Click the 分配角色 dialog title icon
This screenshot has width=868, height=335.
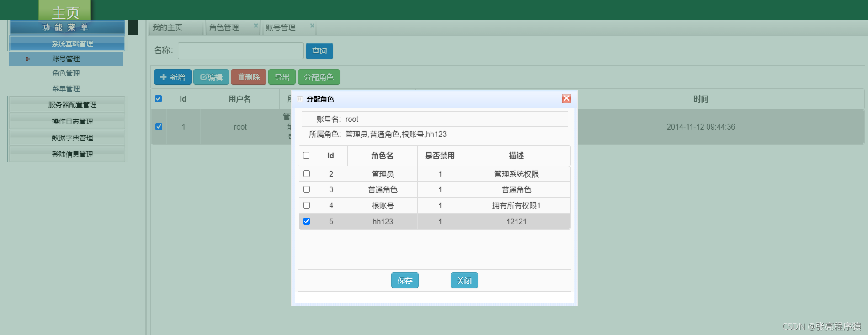pos(300,99)
